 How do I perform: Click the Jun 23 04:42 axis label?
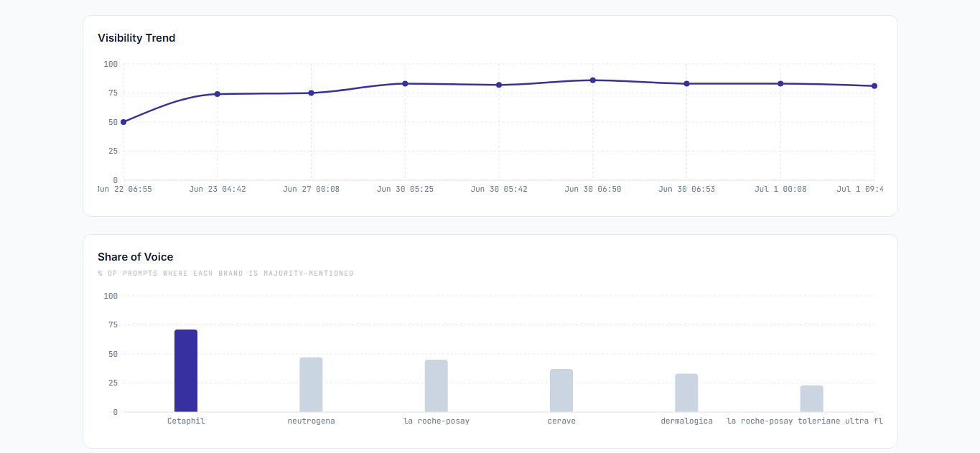click(x=218, y=189)
